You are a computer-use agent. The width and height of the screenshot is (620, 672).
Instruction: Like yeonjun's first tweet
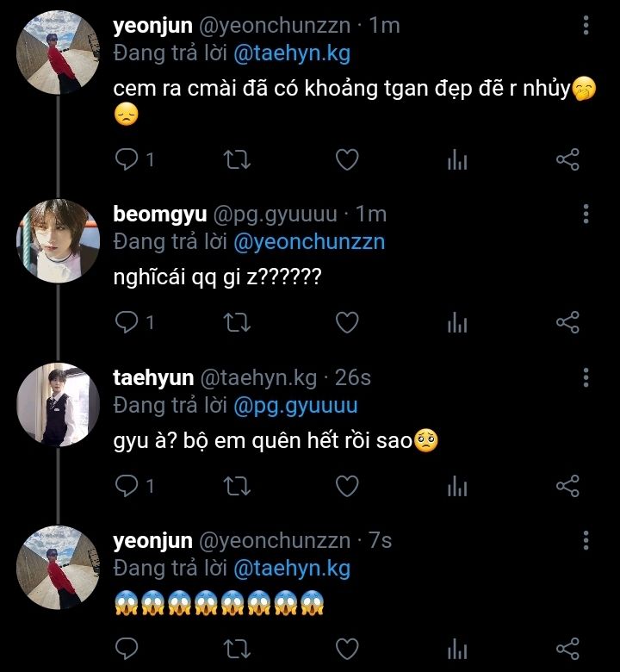[x=347, y=159]
